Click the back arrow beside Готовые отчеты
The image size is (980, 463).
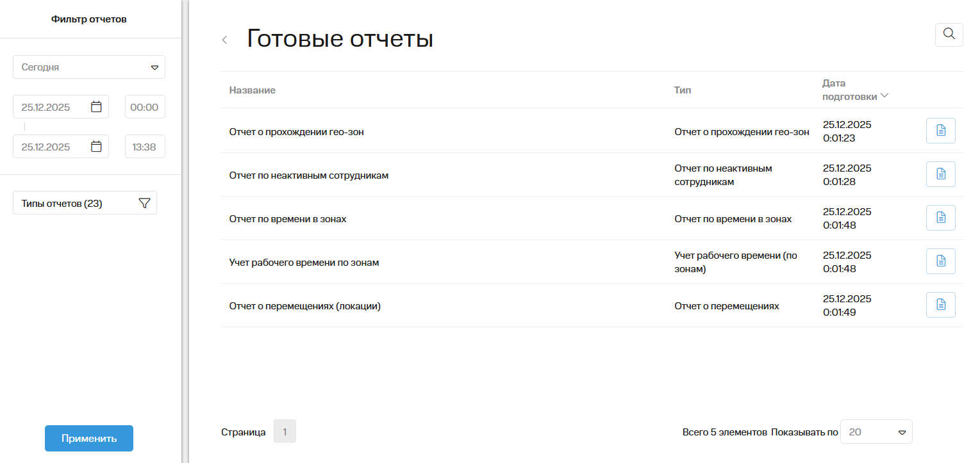click(225, 40)
